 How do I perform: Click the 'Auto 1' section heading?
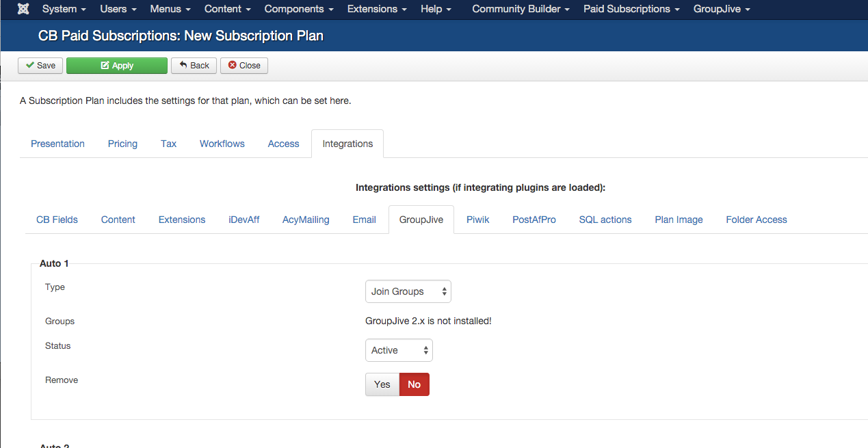click(54, 263)
